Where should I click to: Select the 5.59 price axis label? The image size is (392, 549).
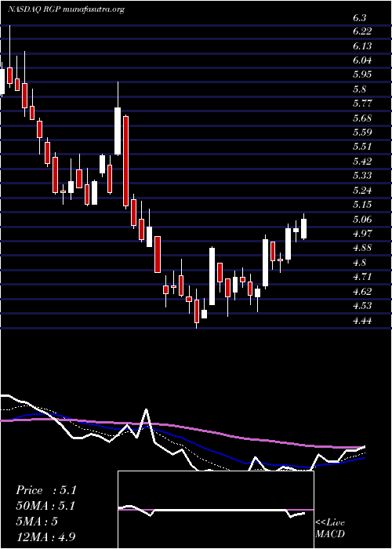coord(362,133)
